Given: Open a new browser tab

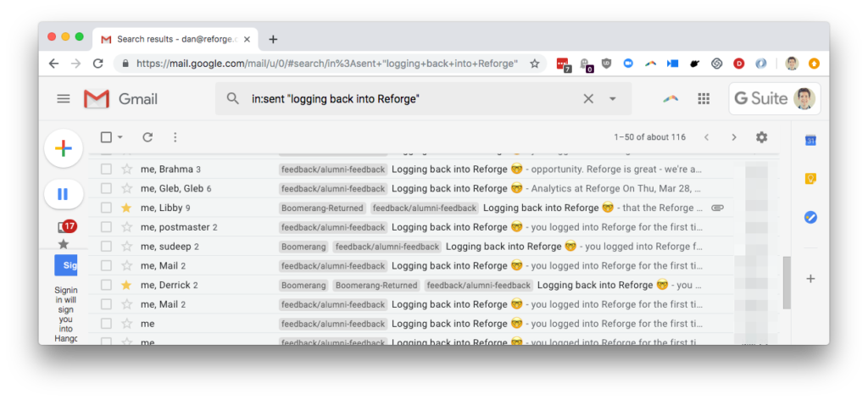Looking at the screenshot, I should coord(273,39).
